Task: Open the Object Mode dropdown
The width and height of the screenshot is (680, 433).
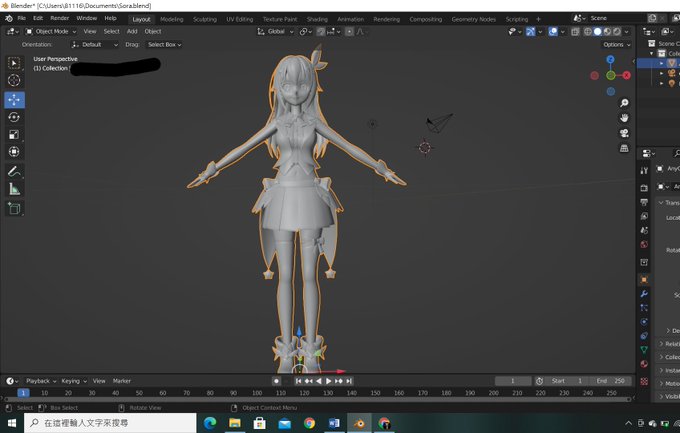Action: point(50,31)
